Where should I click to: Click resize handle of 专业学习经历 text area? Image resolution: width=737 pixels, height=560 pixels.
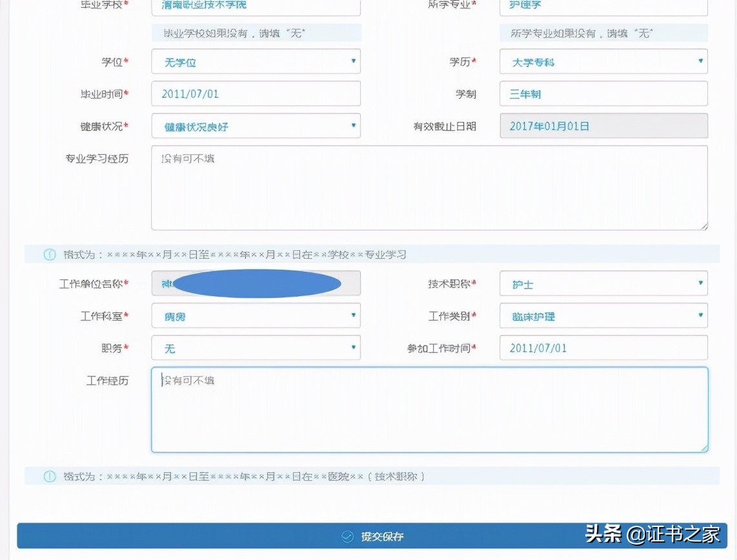pos(704,226)
